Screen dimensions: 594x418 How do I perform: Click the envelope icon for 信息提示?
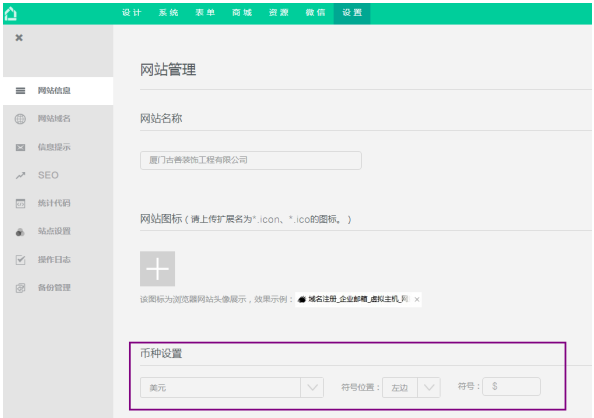click(20, 147)
